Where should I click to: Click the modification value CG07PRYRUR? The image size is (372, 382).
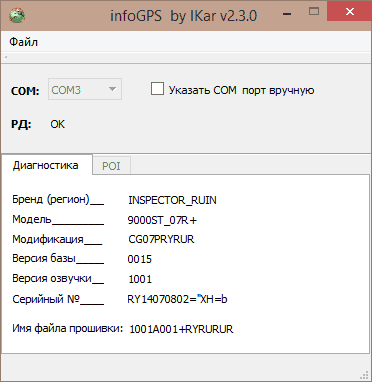[x=161, y=239]
